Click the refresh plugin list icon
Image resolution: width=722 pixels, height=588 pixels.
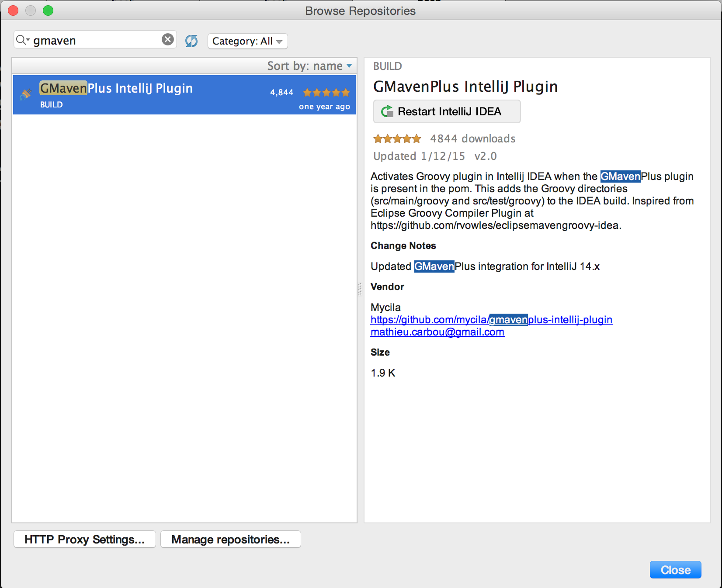[191, 41]
